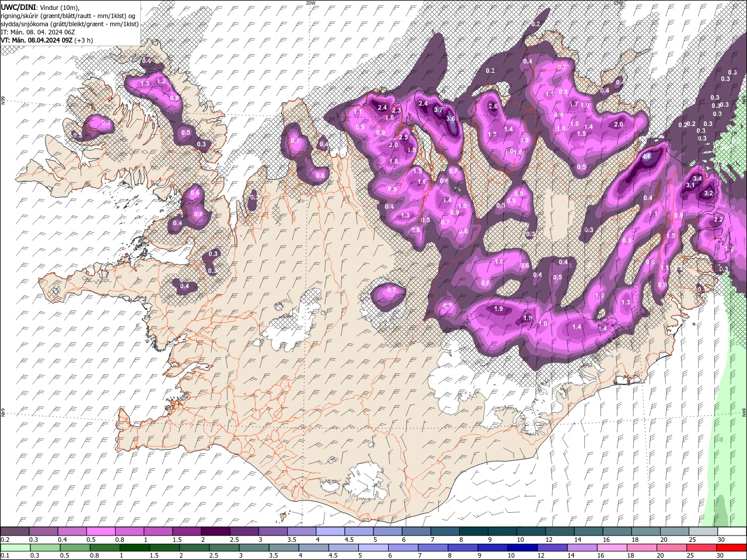Click the crimson 25 swatch in bottom legend row
Screen dimensions: 747x560
pos(701,547)
